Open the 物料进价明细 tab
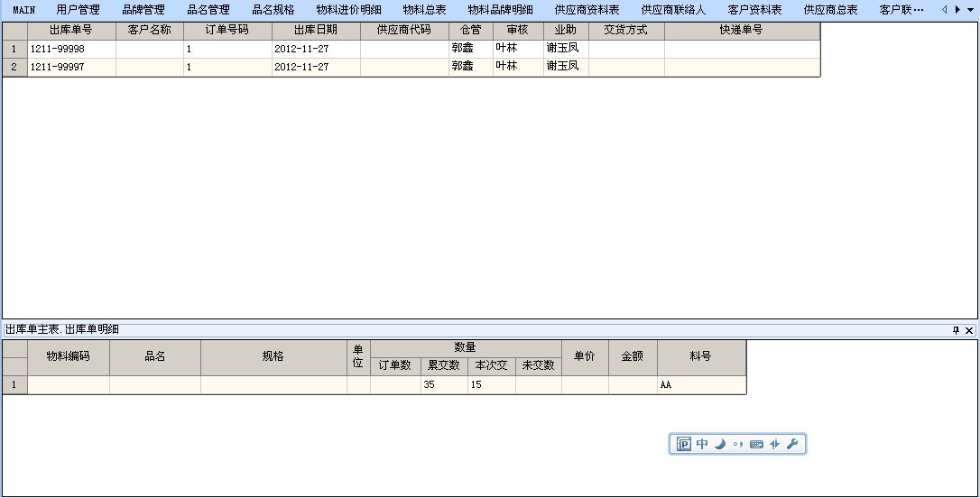Viewport: 980px width, 498px height. pyautogui.click(x=348, y=9)
